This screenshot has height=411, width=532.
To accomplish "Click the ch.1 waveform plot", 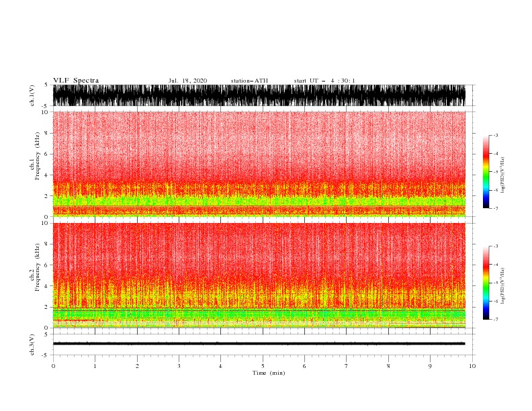I will click(x=259, y=95).
